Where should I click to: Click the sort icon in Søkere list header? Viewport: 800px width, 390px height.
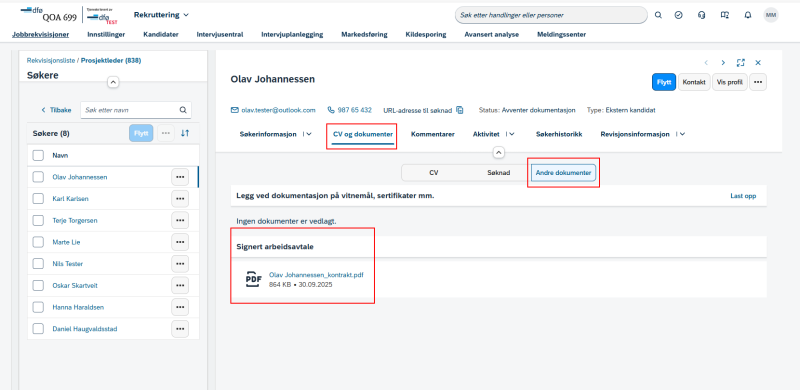point(185,133)
